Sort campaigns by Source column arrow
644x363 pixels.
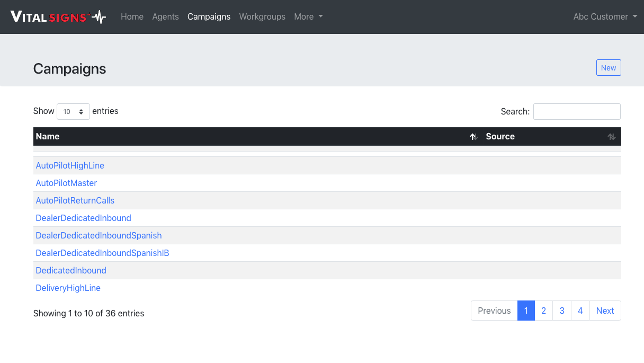coord(611,137)
